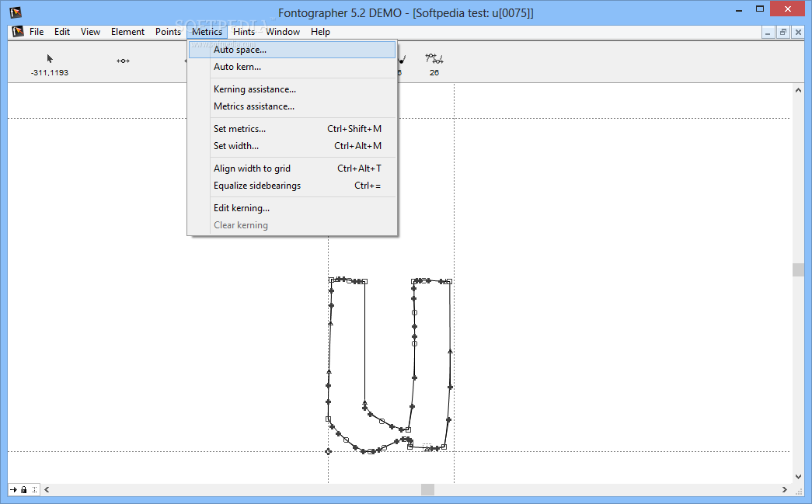Toggle the lock icon in the bottom-left corner

tap(24, 489)
